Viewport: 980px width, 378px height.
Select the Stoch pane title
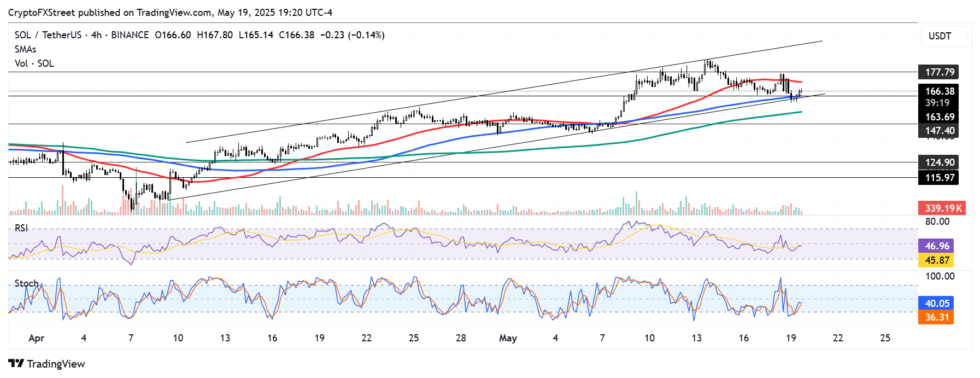(26, 283)
